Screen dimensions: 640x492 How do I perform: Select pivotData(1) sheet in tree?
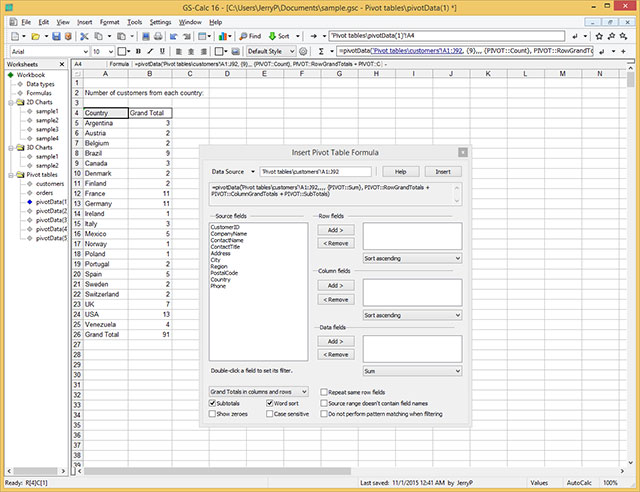pyautogui.click(x=50, y=202)
